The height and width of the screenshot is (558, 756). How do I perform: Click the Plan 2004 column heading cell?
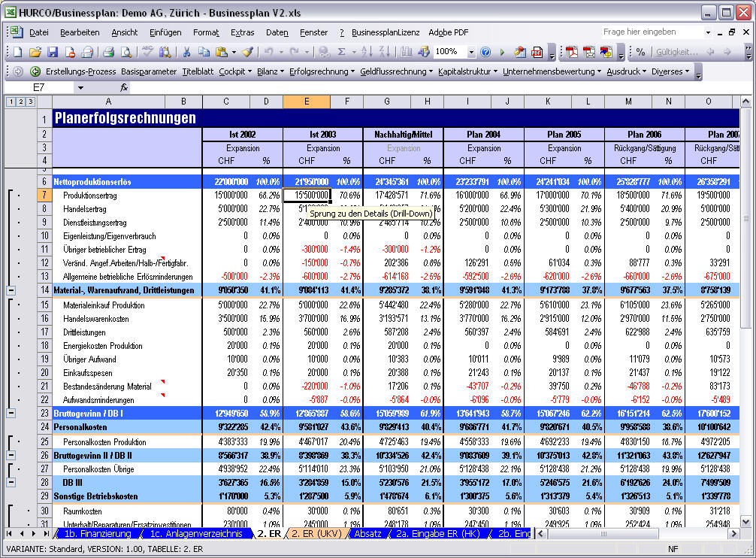(484, 135)
